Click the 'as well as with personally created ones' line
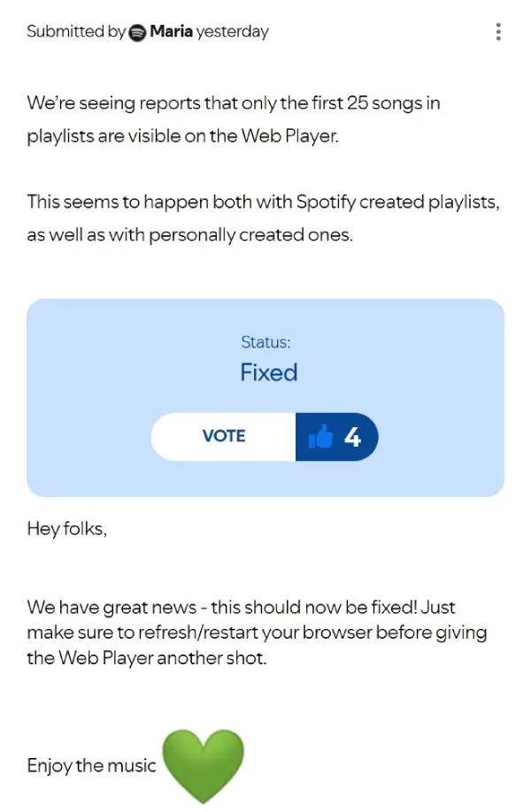The image size is (531, 812). click(189, 236)
